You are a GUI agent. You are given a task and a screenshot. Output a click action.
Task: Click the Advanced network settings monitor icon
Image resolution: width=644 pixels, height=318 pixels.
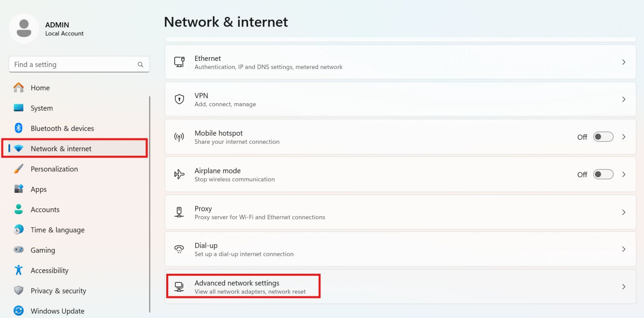coord(179,286)
